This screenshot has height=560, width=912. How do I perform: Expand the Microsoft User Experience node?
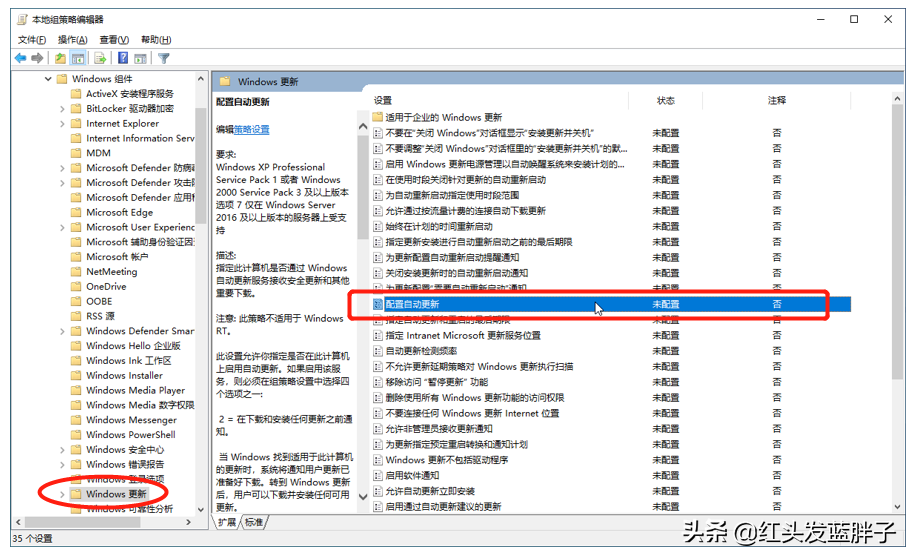62,227
